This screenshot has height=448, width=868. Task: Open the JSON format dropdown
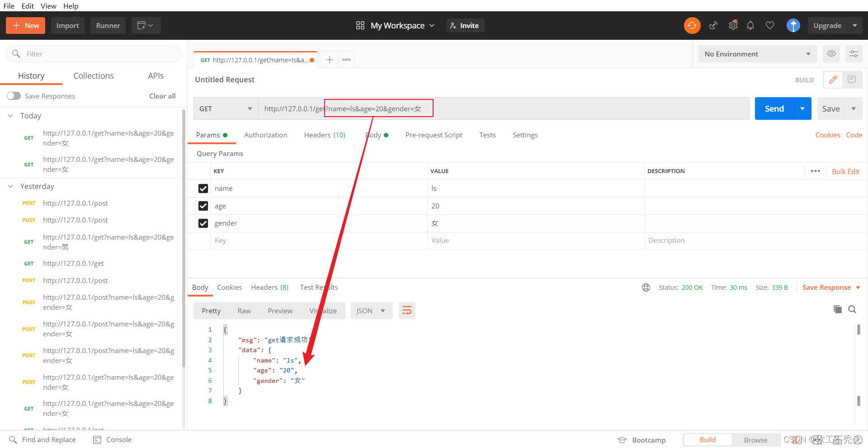(x=372, y=311)
